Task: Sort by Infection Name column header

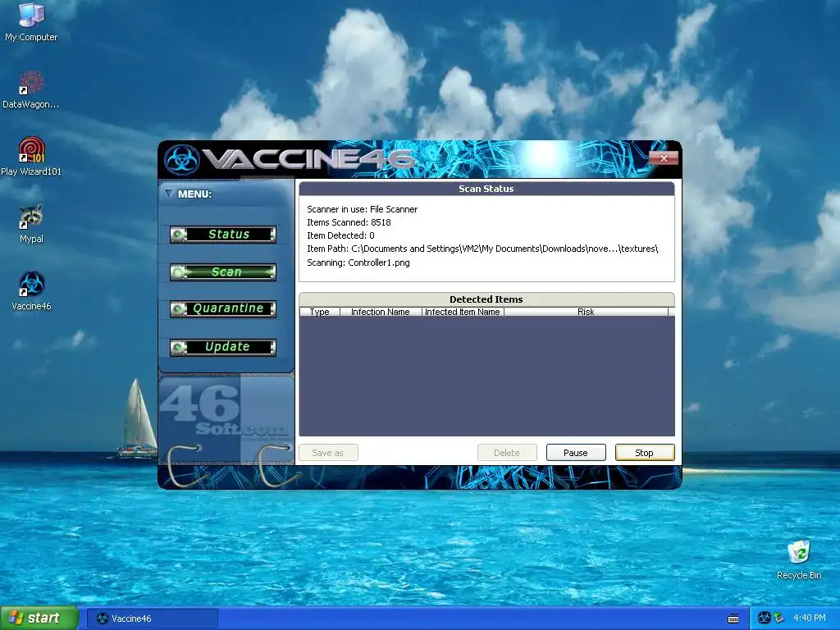Action: pos(381,312)
